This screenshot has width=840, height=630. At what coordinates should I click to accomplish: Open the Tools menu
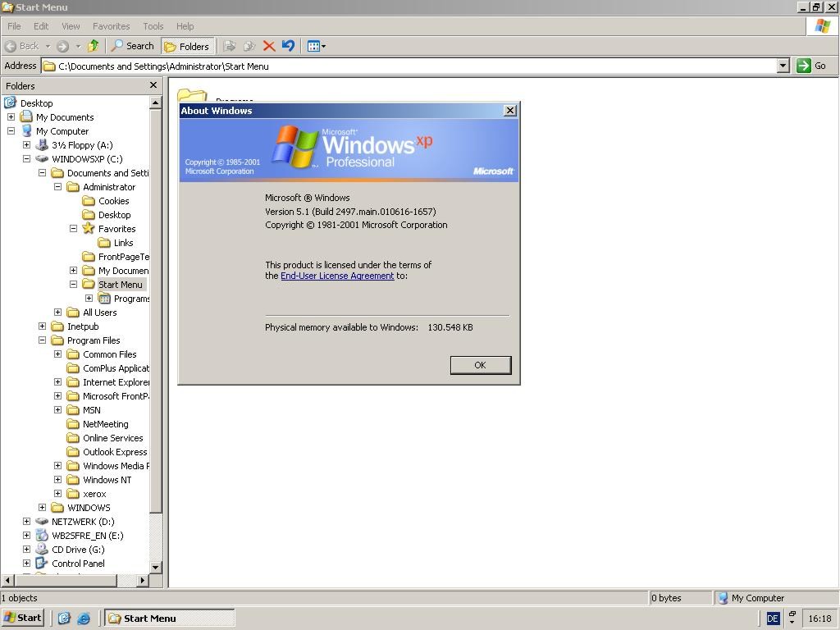(153, 26)
